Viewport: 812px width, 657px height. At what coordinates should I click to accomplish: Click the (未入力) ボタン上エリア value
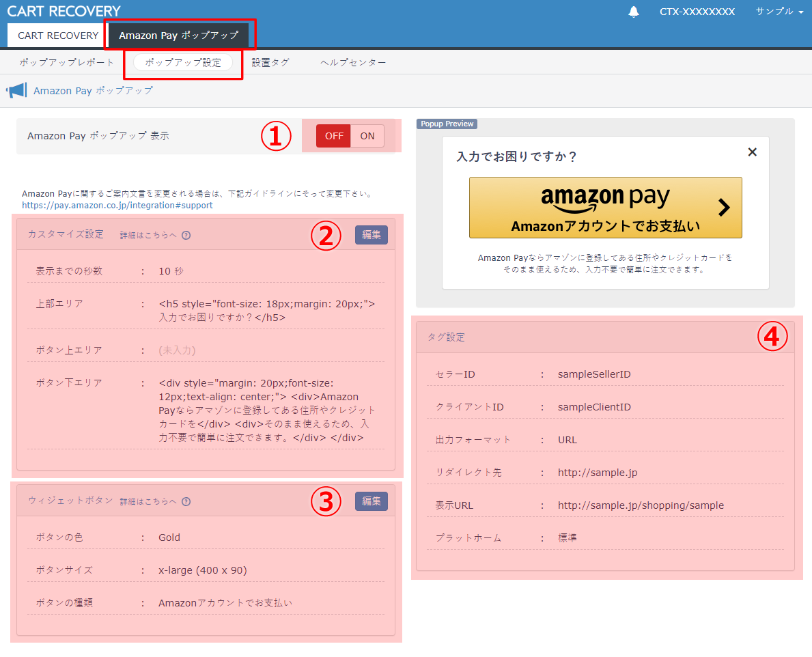point(177,350)
